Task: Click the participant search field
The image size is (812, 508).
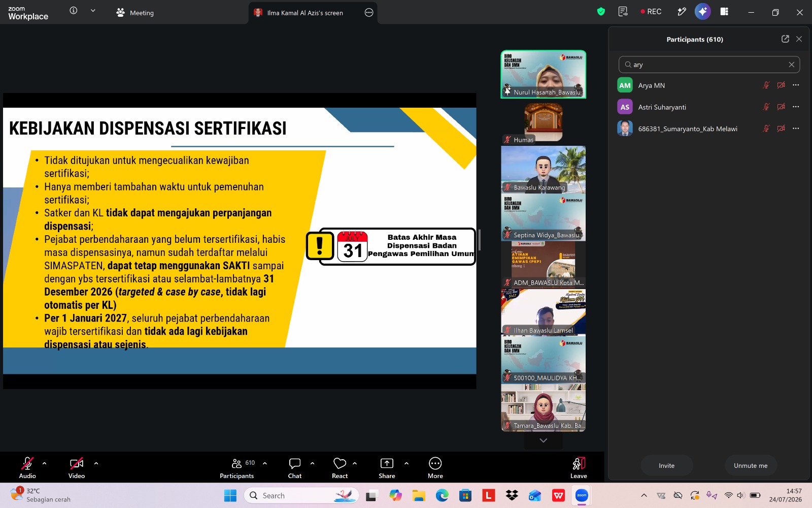Action: pos(709,65)
